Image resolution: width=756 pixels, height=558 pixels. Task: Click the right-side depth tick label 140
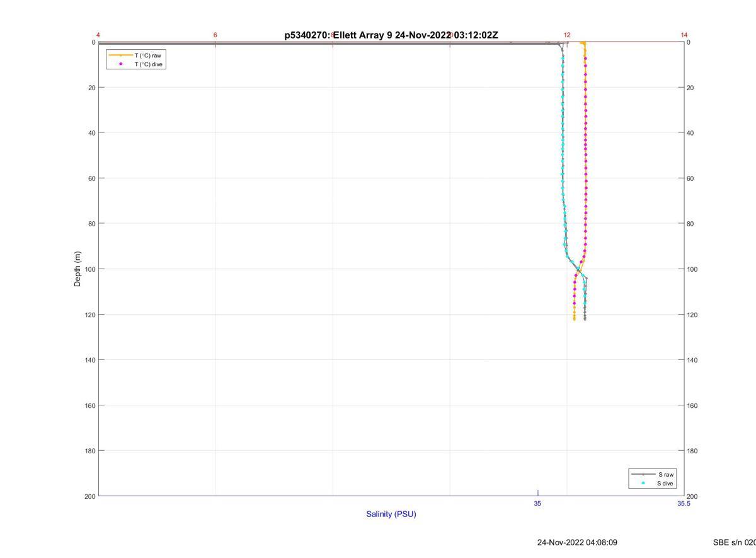(692, 360)
